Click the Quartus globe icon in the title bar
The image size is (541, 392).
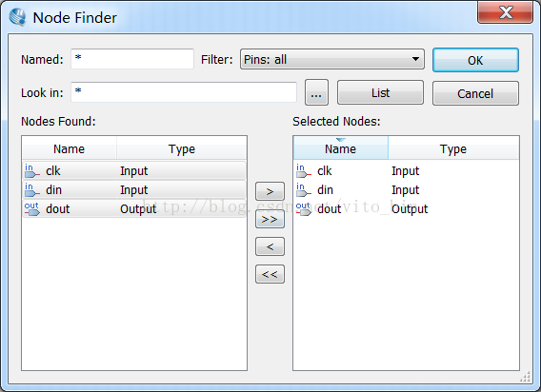17,17
